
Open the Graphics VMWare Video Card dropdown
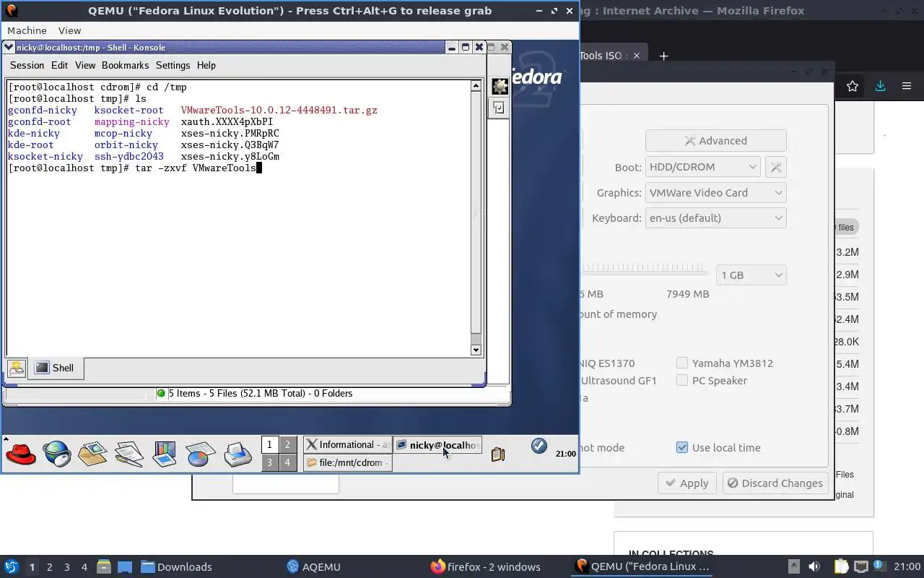pyautogui.click(x=715, y=193)
